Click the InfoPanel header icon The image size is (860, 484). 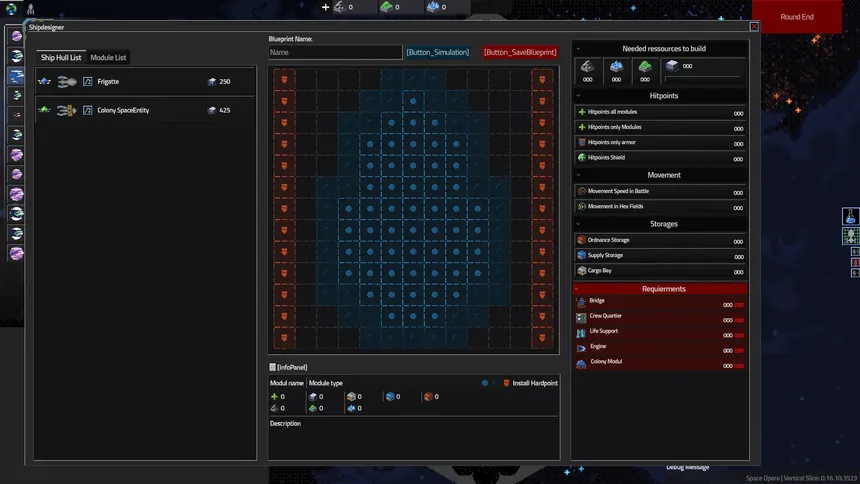tap(273, 367)
